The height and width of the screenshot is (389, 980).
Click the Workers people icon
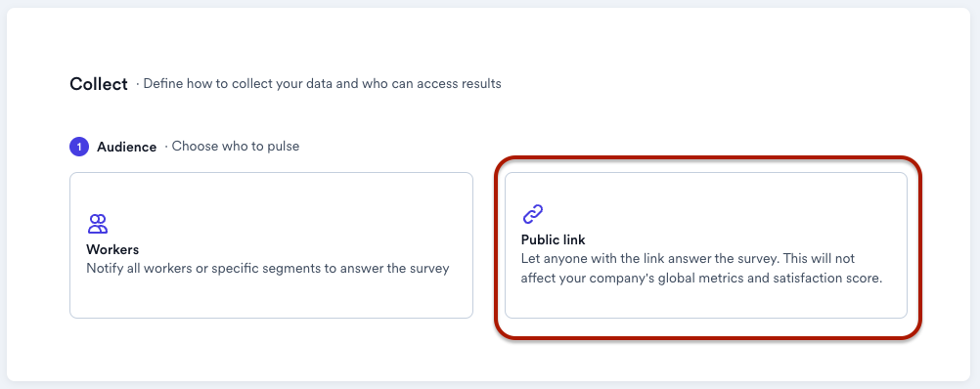click(98, 224)
